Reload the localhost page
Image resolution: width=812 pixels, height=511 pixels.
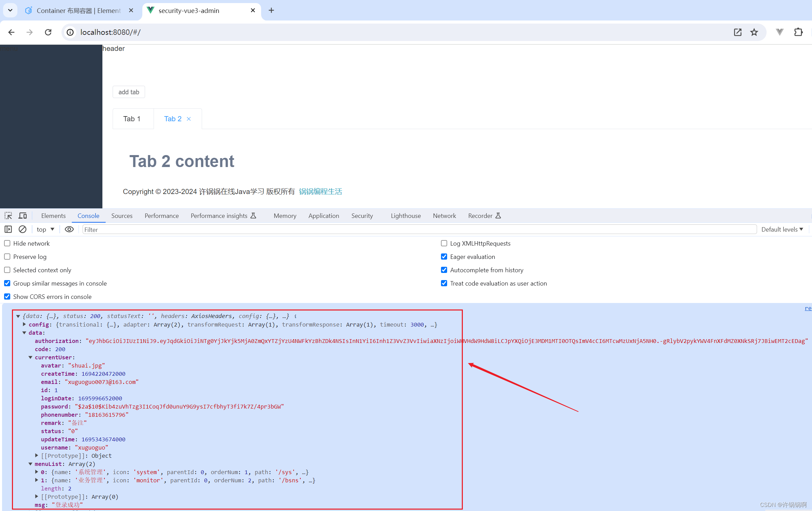(x=48, y=32)
